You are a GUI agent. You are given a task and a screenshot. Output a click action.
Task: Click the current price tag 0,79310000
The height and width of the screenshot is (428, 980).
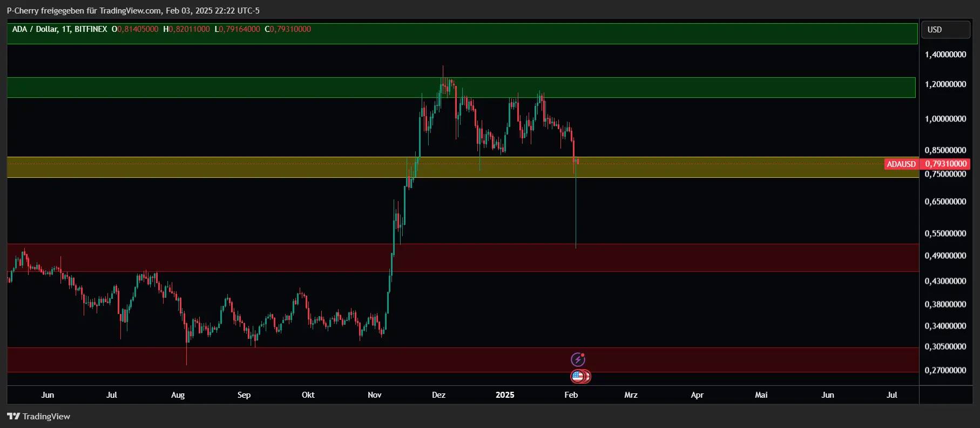click(945, 164)
